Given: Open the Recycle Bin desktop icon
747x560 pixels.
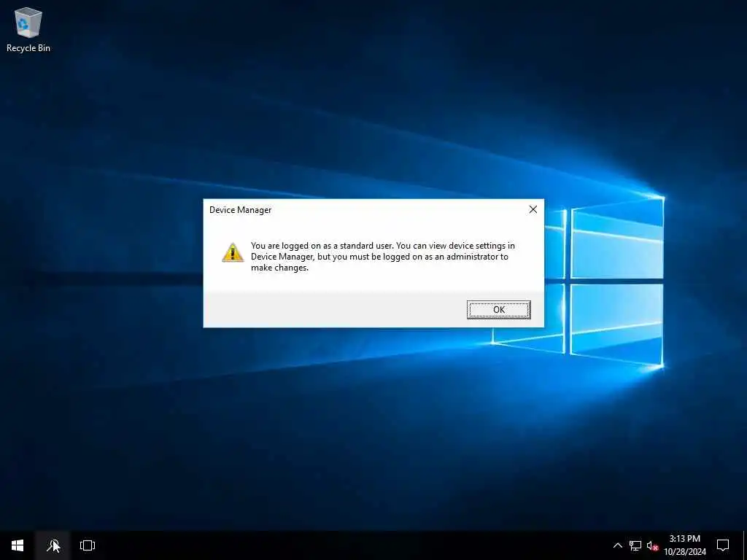Looking at the screenshot, I should (28, 30).
